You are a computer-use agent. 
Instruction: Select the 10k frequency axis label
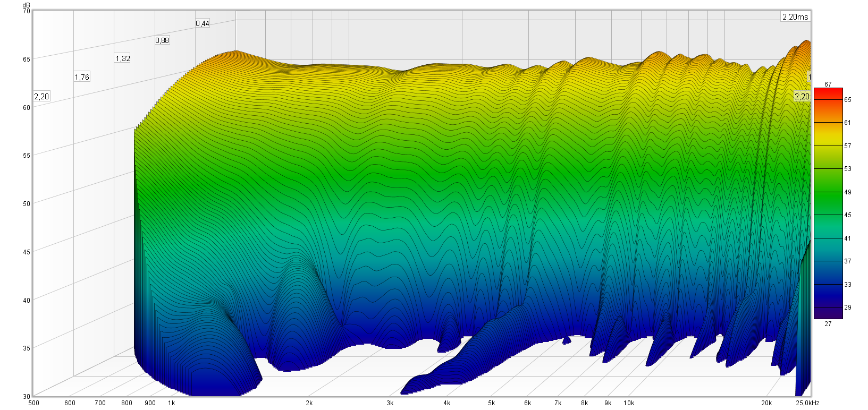pyautogui.click(x=629, y=403)
